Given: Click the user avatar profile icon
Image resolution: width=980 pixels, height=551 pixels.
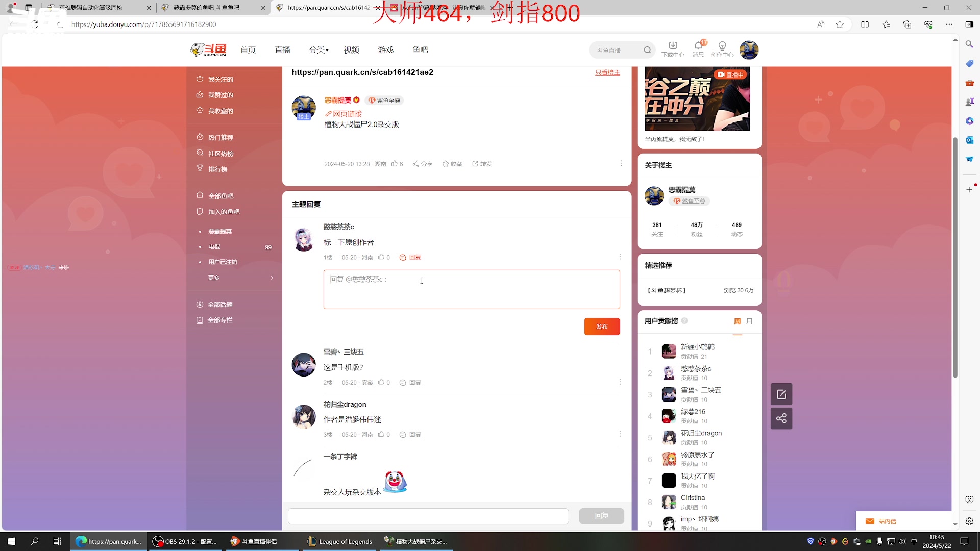Looking at the screenshot, I should pyautogui.click(x=749, y=49).
